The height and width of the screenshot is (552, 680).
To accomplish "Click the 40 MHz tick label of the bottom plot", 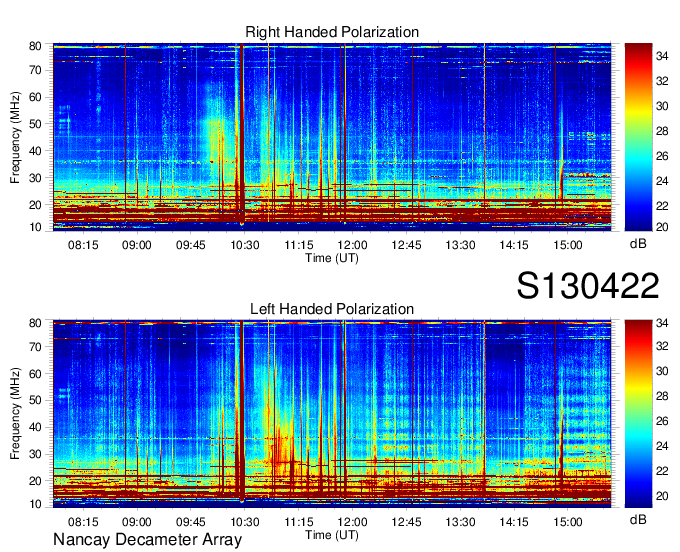I will point(35,427).
